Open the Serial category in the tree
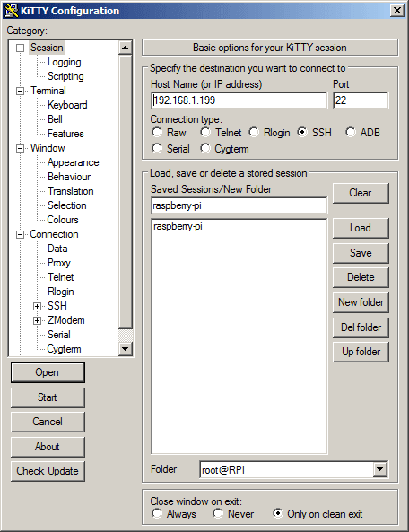Screen dimensions: 409x532 [58, 335]
